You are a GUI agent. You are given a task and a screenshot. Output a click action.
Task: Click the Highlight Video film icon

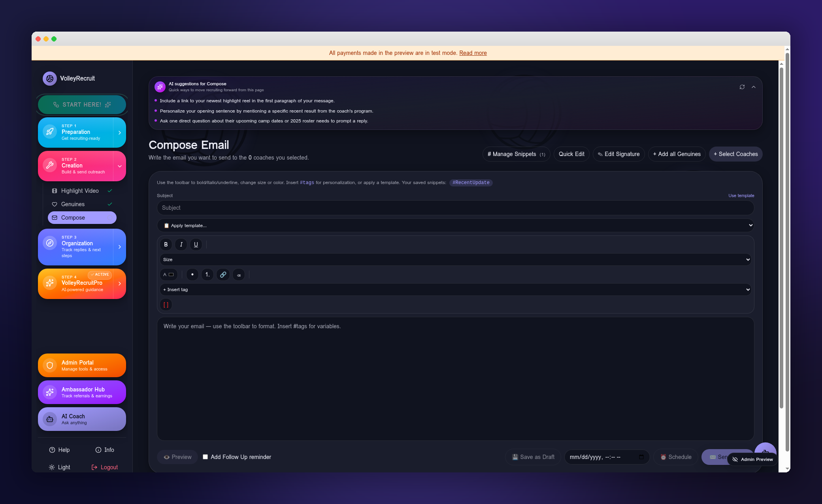click(x=55, y=191)
